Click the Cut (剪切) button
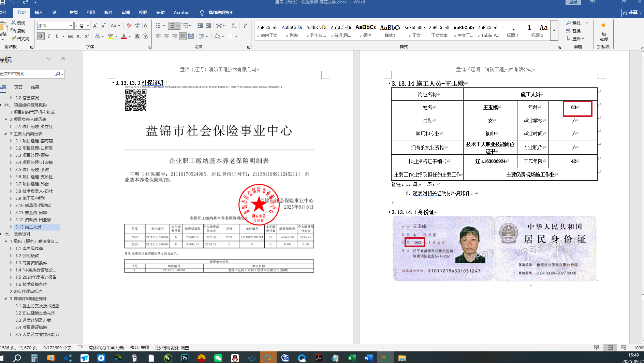This screenshot has height=363, width=644. 18,23
